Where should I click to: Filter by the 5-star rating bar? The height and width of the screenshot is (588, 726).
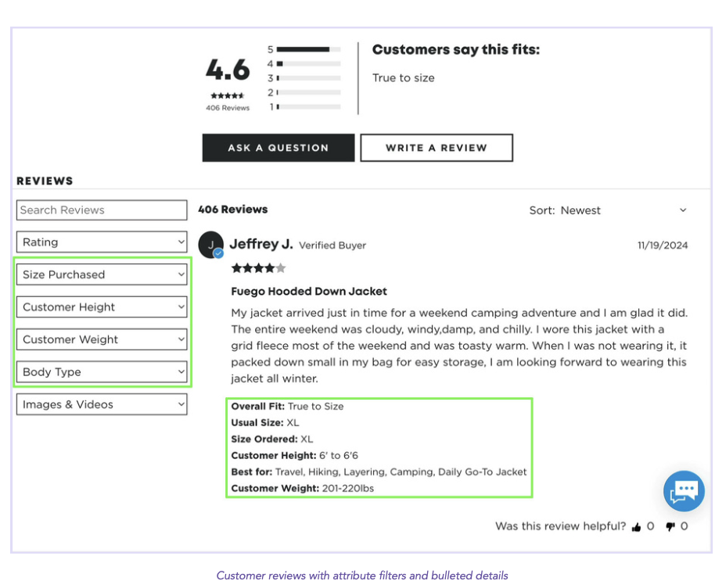pos(308,49)
